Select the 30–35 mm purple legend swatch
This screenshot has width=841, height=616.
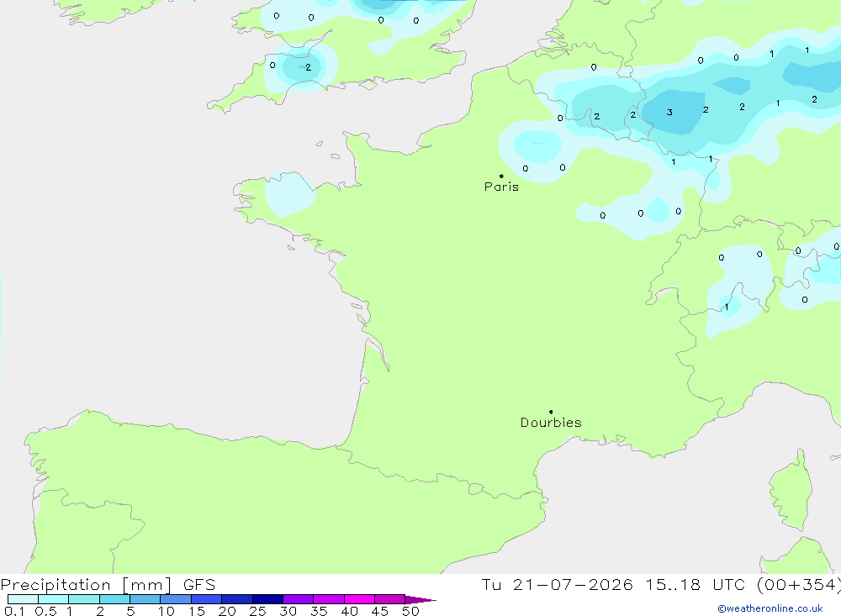point(299,599)
